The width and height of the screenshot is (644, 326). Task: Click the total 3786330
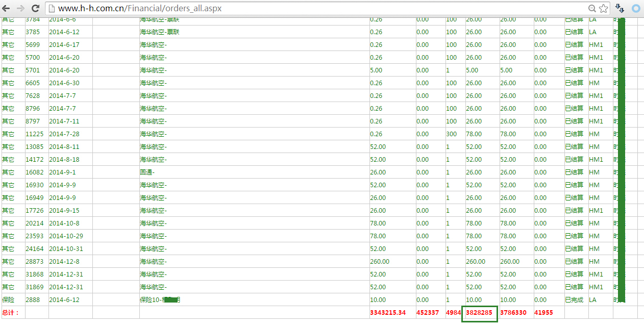pyautogui.click(x=513, y=312)
